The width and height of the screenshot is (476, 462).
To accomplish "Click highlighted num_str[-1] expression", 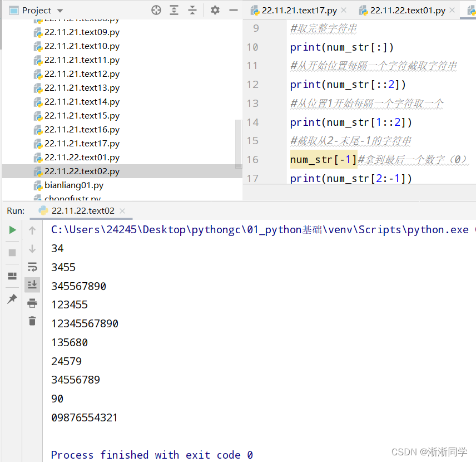I will 323,160.
